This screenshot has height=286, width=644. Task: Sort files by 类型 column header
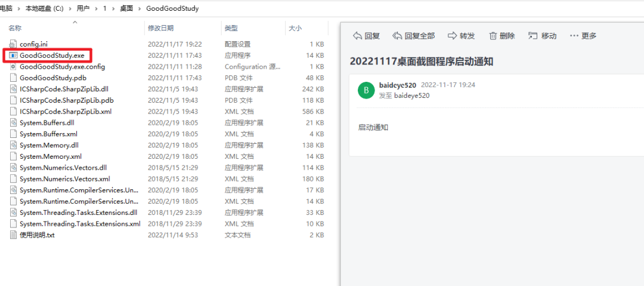pos(231,28)
